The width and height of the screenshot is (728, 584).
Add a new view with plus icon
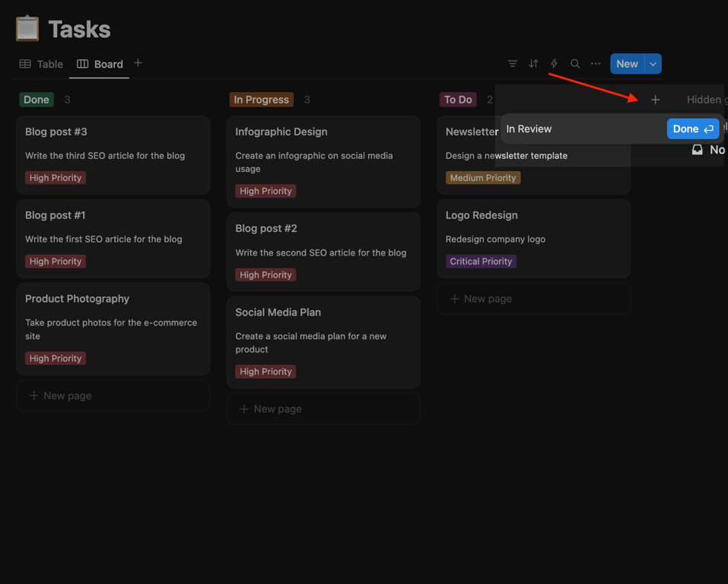[x=138, y=63]
